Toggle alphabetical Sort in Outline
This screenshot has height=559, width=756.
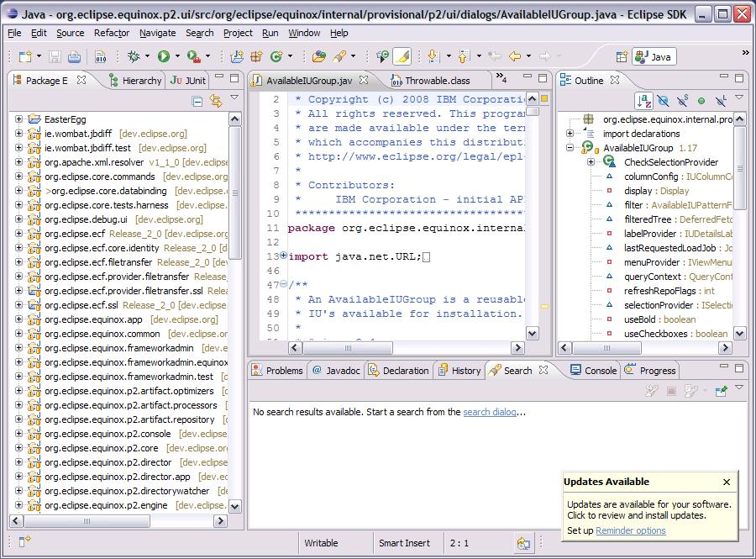point(644,100)
